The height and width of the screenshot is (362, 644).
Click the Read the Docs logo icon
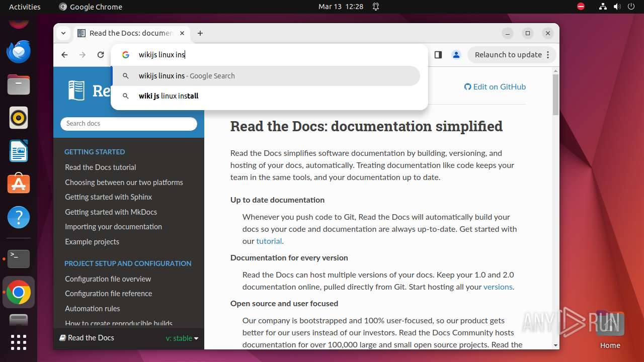(x=76, y=90)
